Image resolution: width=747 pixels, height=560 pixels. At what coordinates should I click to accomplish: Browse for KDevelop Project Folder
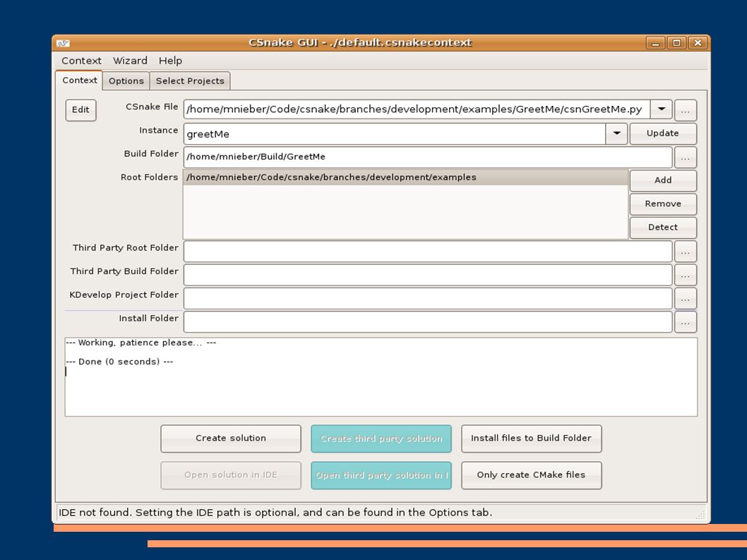[685, 299]
